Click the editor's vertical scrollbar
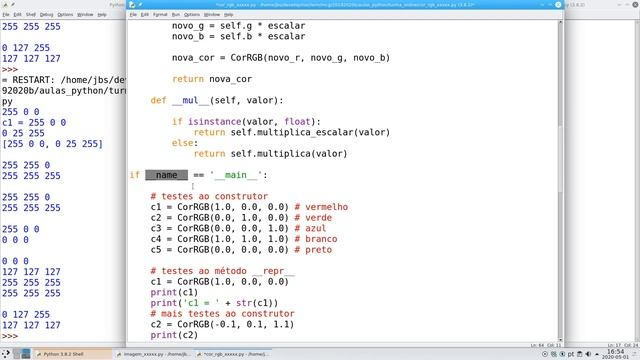The width and height of the screenshot is (640, 360). pyautogui.click(x=560, y=180)
